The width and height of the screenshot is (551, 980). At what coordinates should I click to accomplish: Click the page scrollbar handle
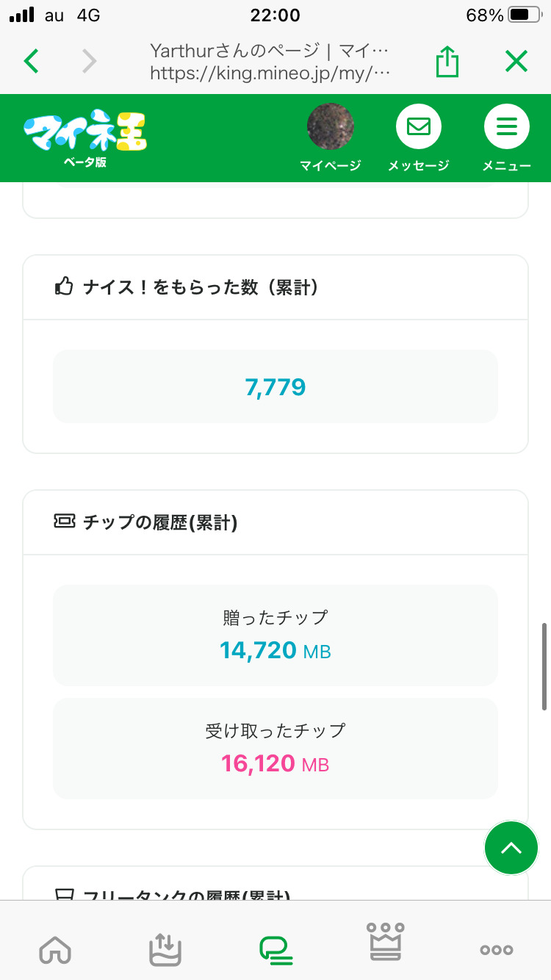pyautogui.click(x=544, y=666)
